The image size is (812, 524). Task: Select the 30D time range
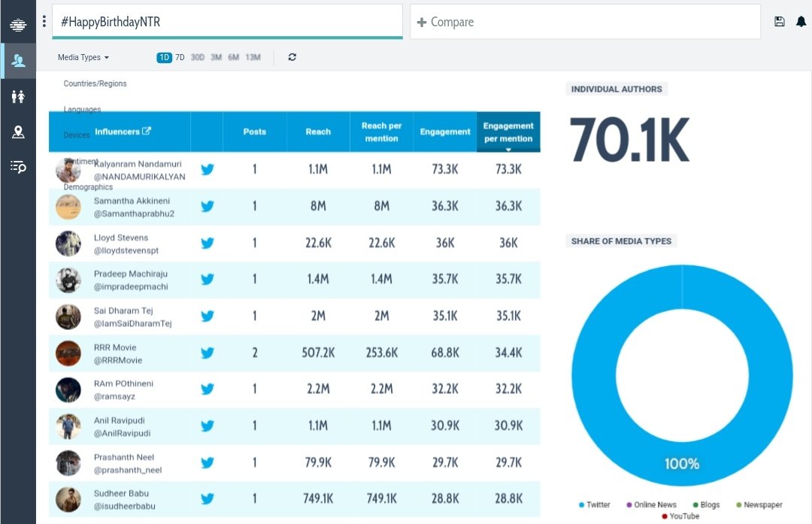coord(197,57)
